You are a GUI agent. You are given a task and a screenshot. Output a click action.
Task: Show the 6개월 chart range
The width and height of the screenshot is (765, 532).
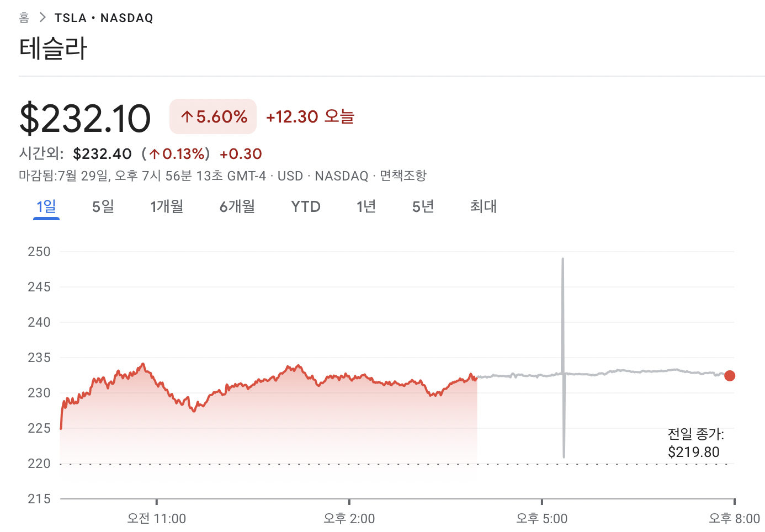[237, 206]
